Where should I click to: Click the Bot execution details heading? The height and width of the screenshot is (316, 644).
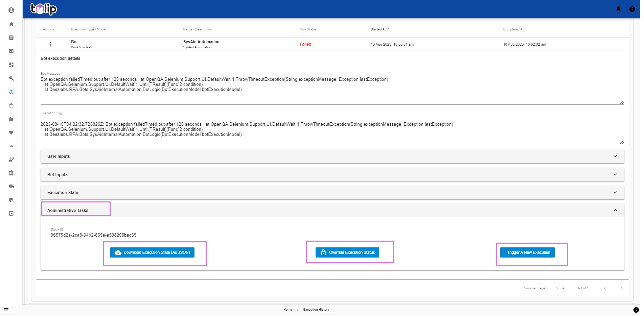pos(60,58)
